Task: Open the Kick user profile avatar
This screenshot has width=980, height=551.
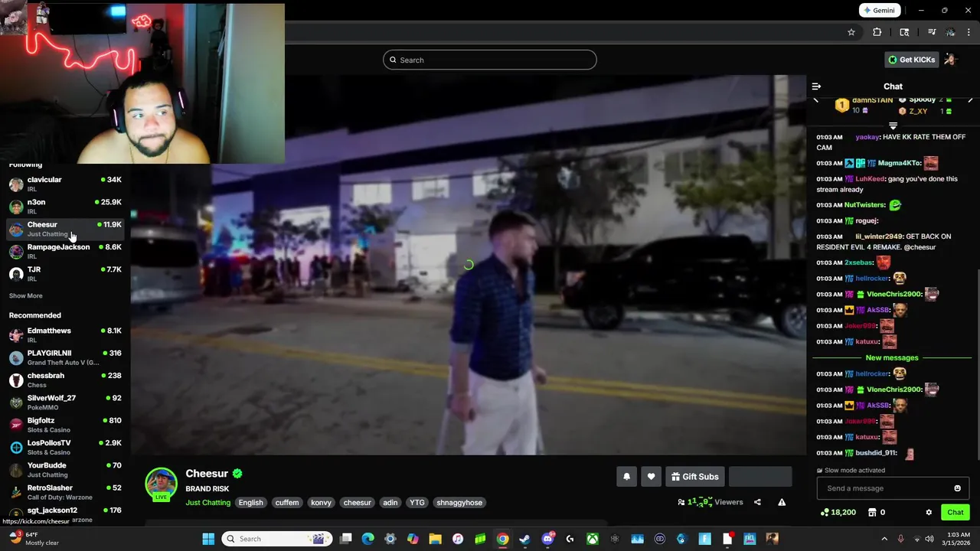Action: (950, 60)
